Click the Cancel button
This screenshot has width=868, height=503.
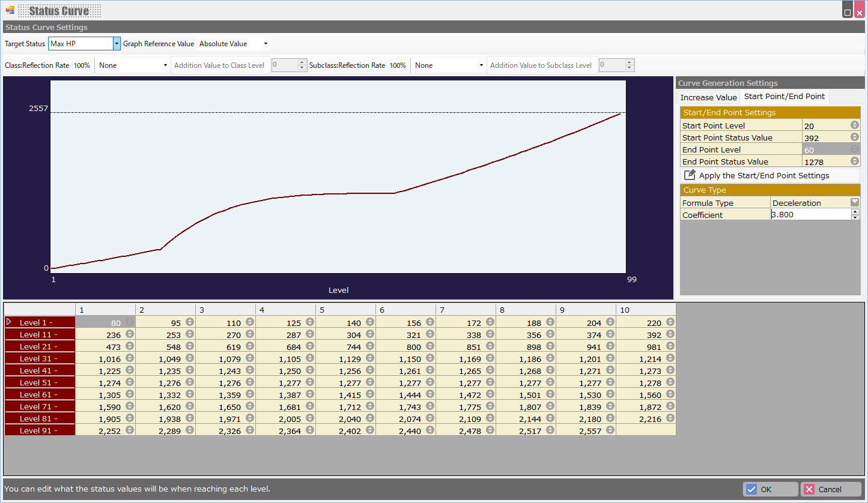pos(831,489)
